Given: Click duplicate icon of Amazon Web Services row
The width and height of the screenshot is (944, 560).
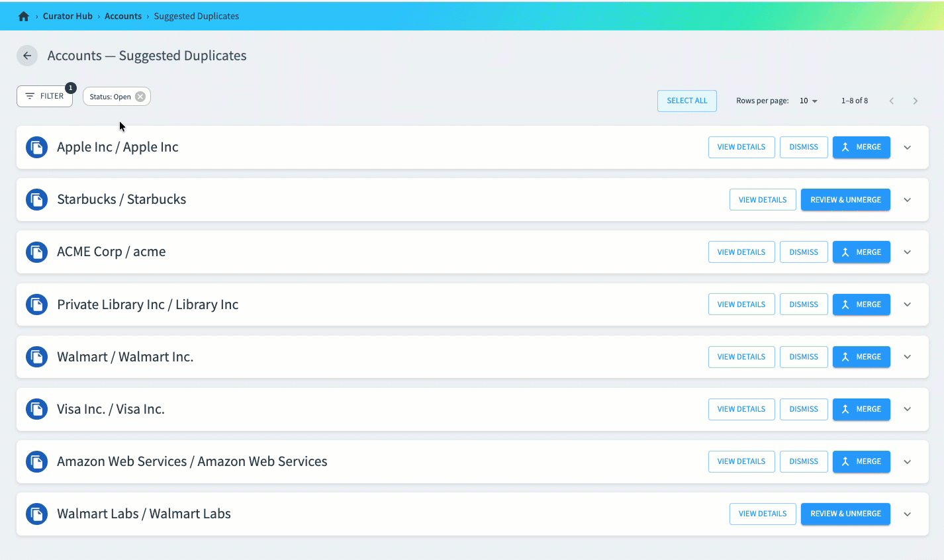Looking at the screenshot, I should pos(36,461).
